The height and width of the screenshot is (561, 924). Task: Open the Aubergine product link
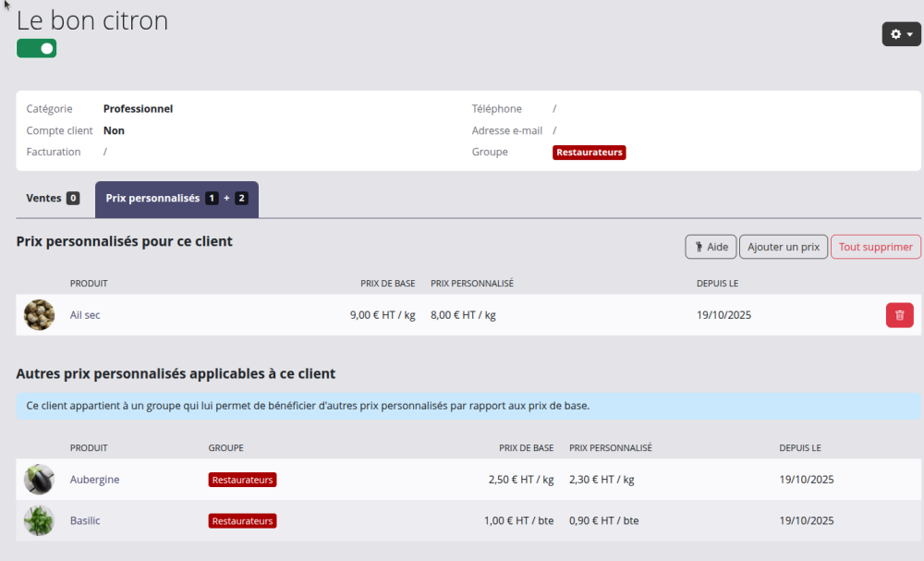94,480
